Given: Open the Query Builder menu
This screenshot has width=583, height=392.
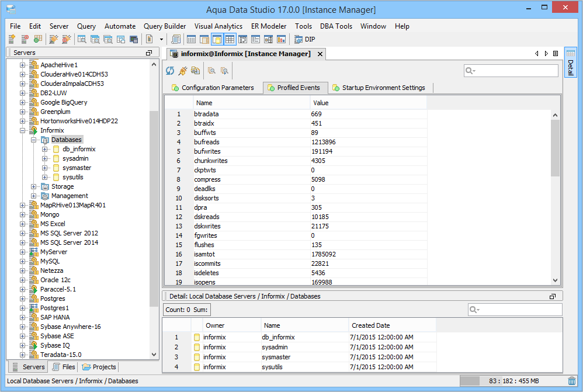Looking at the screenshot, I should [x=165, y=26].
